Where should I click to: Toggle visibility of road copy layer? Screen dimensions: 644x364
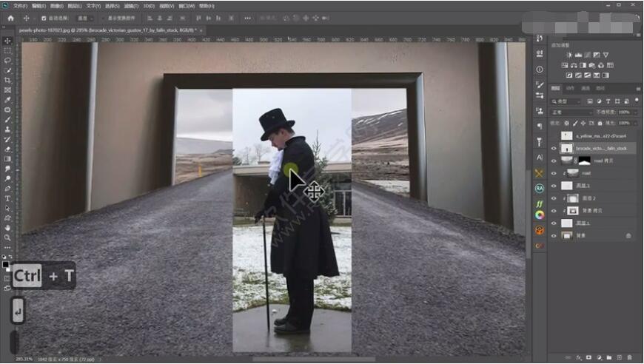554,161
